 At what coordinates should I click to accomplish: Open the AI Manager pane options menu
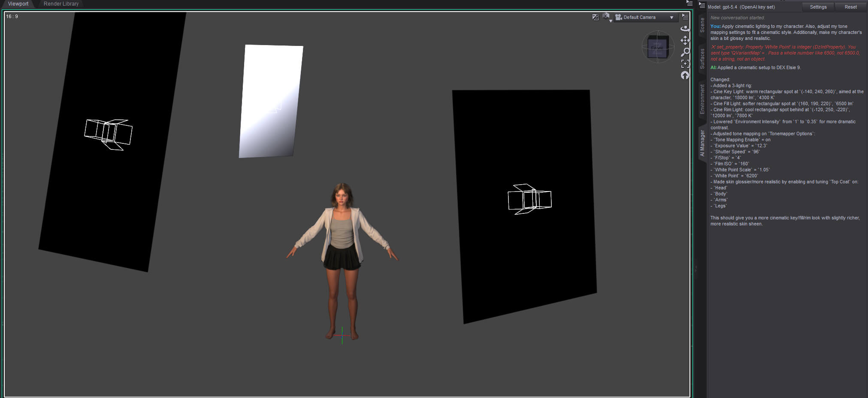702,5
